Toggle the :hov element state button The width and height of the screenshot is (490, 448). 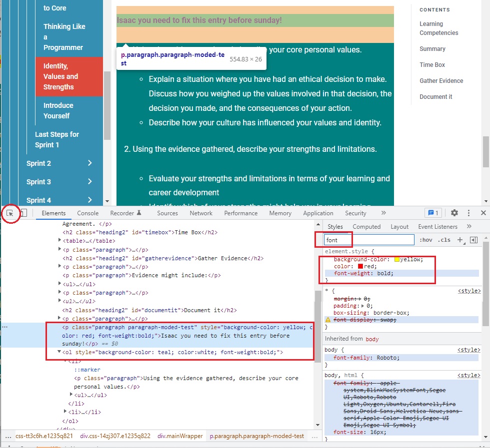click(x=426, y=240)
